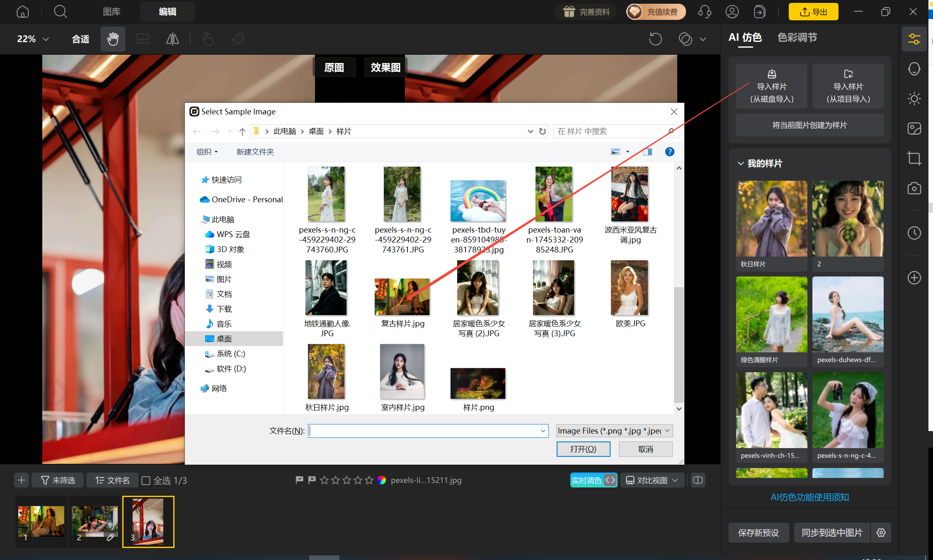This screenshot has width=933, height=560.
Task: Select the crop tool in sidebar
Action: (x=914, y=158)
